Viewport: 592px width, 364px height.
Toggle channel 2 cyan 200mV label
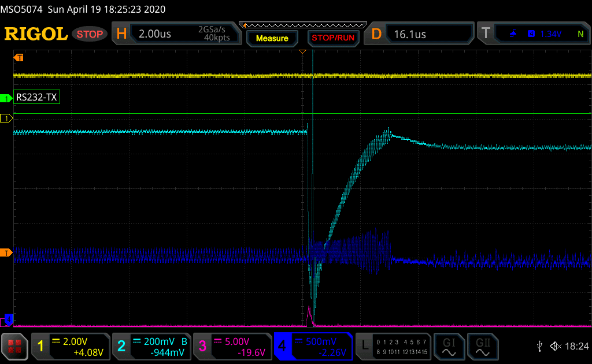pyautogui.click(x=151, y=346)
